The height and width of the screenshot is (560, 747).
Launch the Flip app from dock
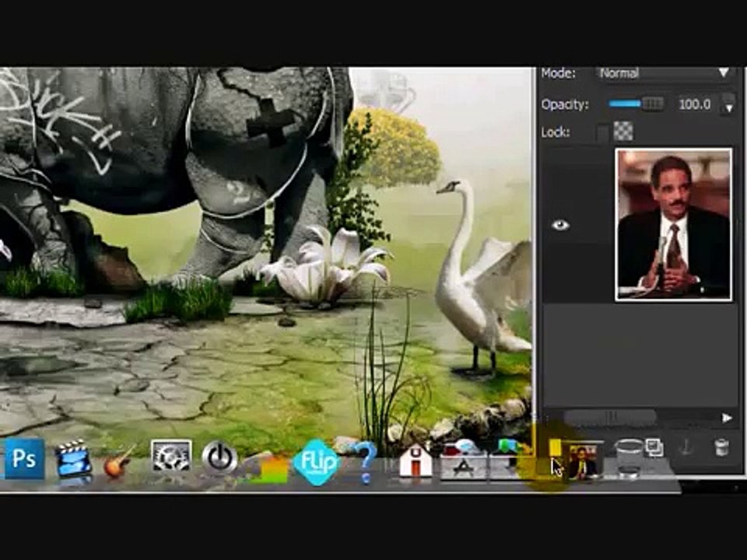pyautogui.click(x=317, y=462)
